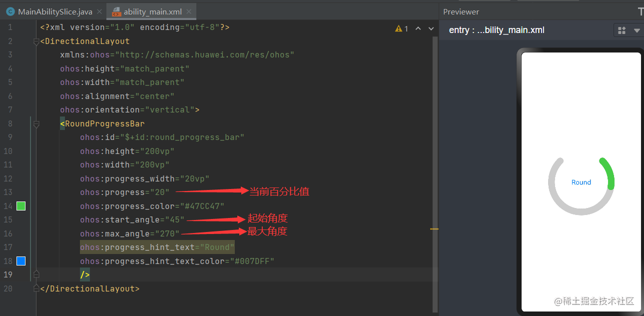644x316 pixels.
Task: Click the ohos:progress_width="20vp" line
Action: tap(144, 178)
